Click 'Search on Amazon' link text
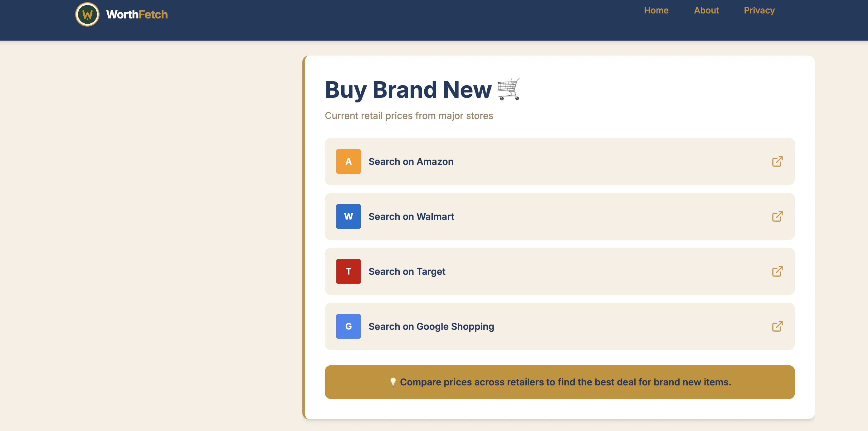 tap(411, 161)
